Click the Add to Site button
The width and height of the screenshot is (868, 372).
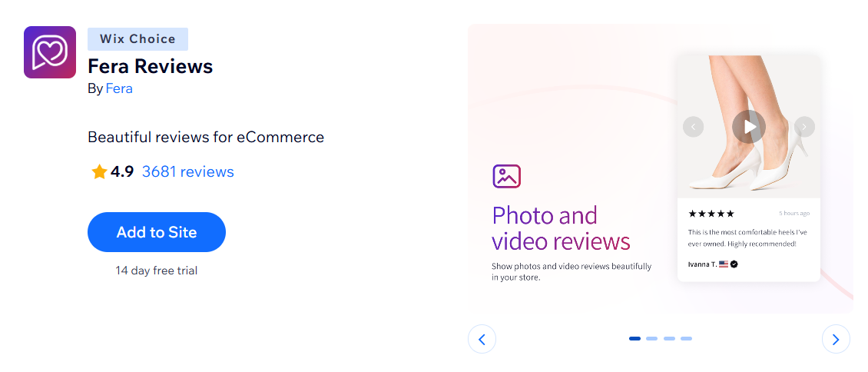pos(157,232)
